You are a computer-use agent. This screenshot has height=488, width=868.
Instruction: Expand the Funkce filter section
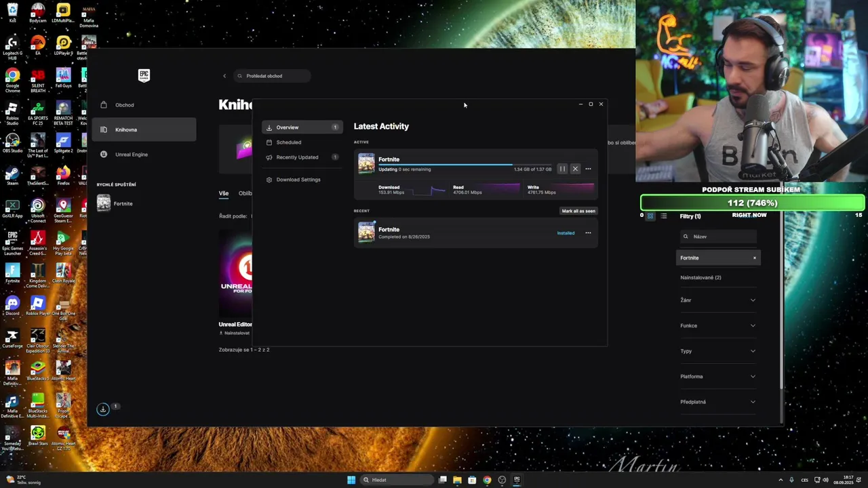(x=718, y=326)
